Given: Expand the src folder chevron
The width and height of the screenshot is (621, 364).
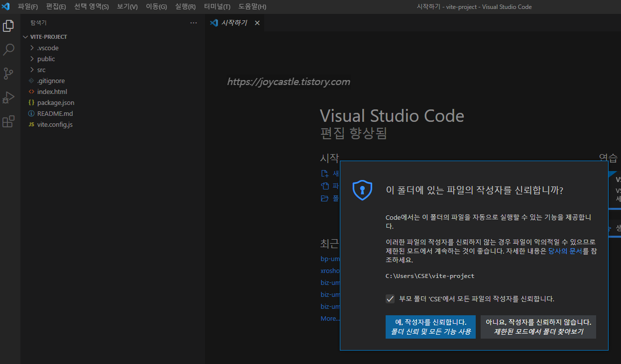Looking at the screenshot, I should pos(32,70).
